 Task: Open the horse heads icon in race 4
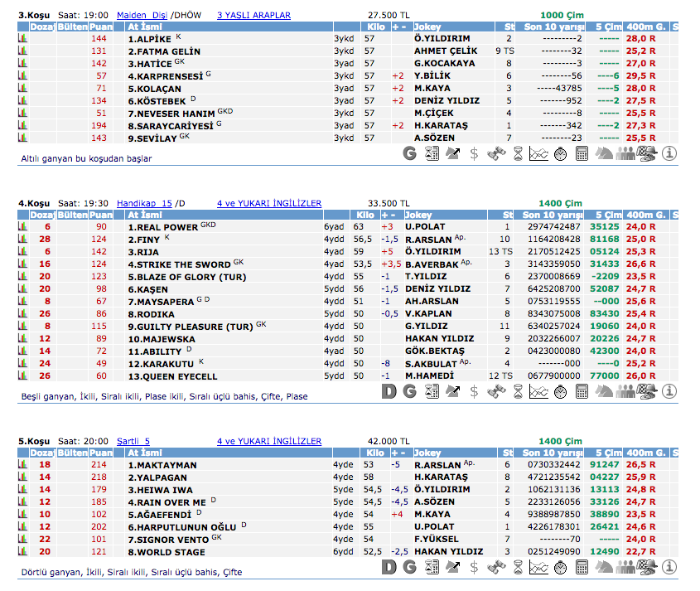pos(604,391)
